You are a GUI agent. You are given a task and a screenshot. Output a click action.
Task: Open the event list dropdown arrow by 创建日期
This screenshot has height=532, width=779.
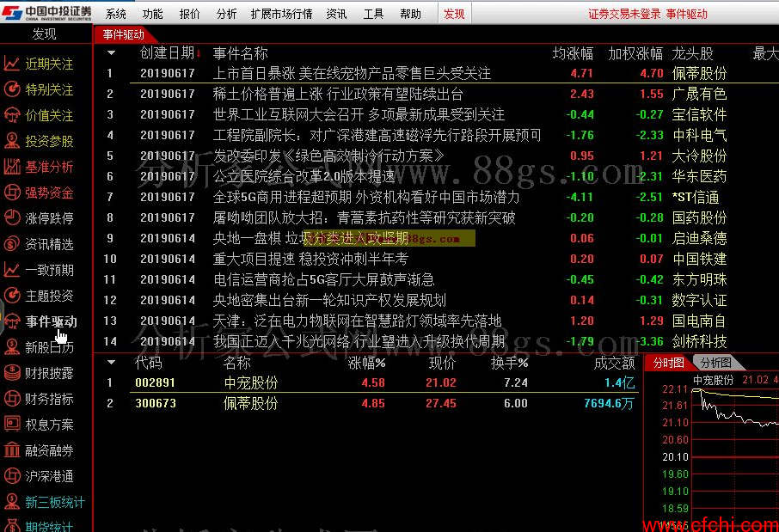coord(111,52)
